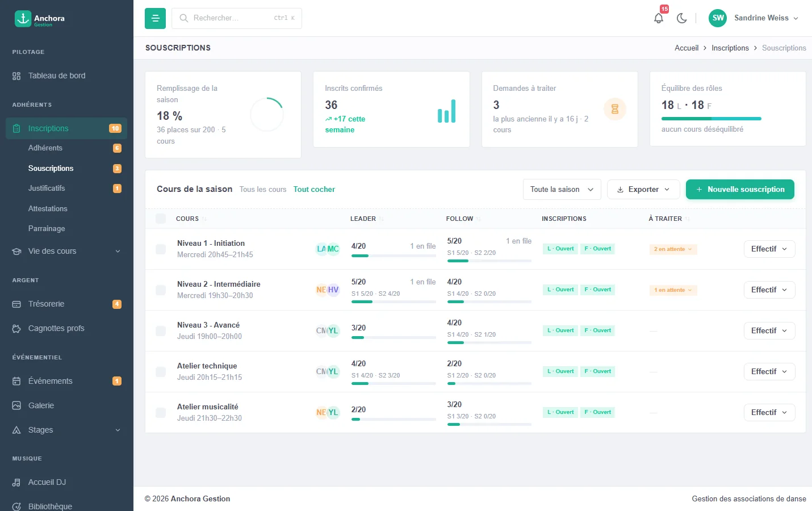Check the Atelier technique row checkbox
This screenshot has height=511, width=812.
(x=161, y=372)
